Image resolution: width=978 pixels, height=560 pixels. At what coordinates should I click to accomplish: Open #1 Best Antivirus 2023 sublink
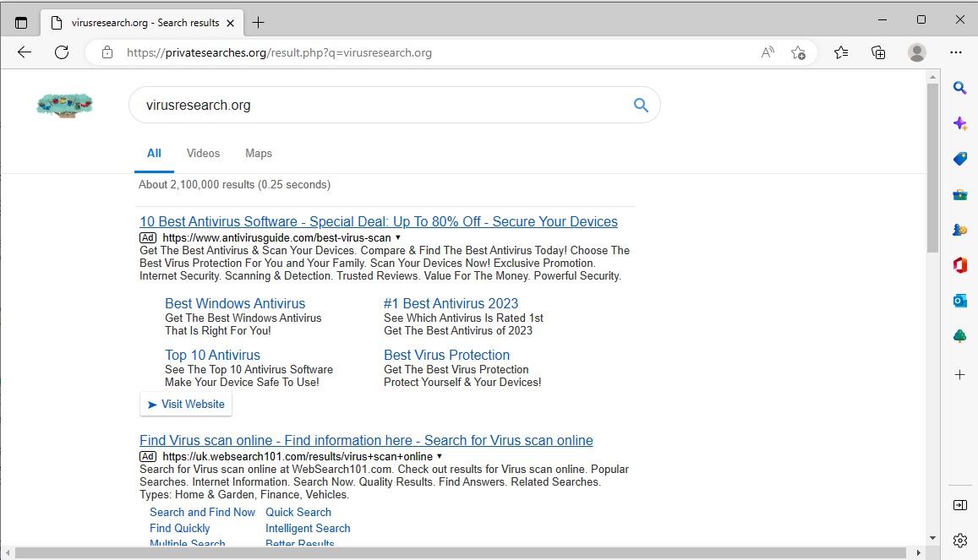(x=451, y=303)
